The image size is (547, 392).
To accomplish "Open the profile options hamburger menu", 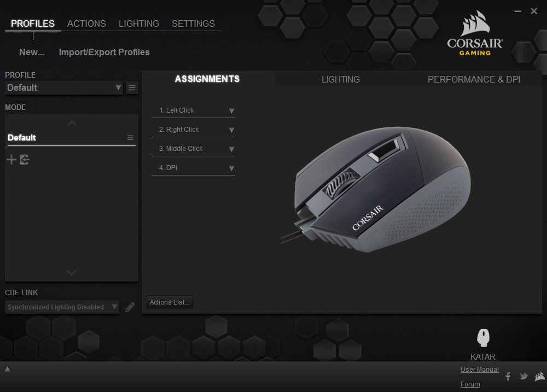I will pyautogui.click(x=132, y=88).
